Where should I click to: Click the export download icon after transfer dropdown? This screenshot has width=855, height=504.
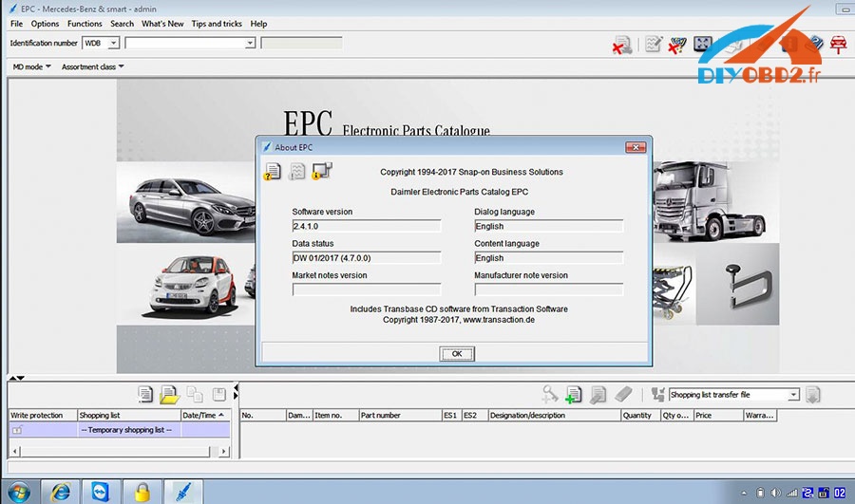[x=812, y=395]
